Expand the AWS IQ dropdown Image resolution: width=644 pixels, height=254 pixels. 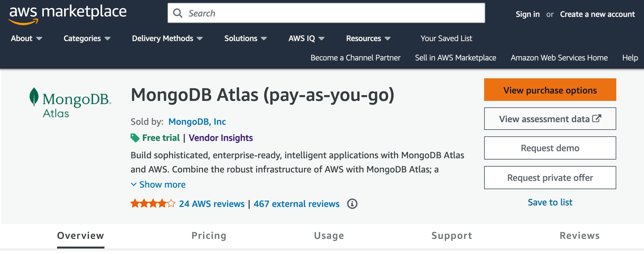point(307,38)
